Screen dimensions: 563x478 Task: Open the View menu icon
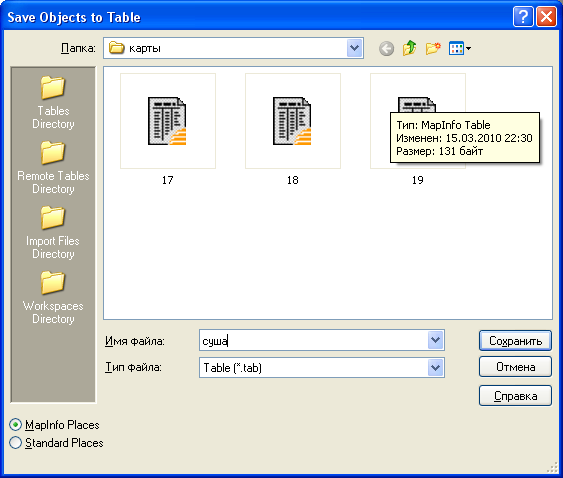pyautogui.click(x=460, y=48)
